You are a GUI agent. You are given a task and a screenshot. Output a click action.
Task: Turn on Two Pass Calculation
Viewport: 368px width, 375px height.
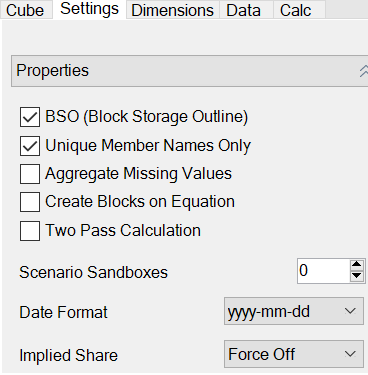click(30, 231)
